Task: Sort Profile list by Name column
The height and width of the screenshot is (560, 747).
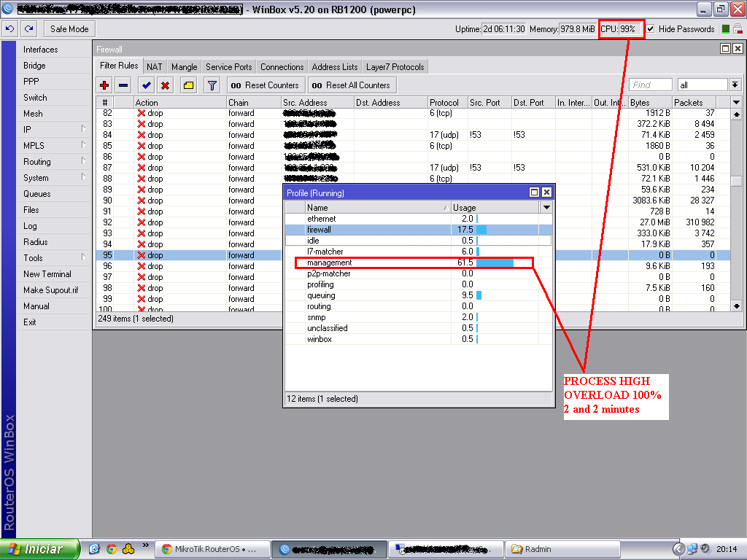Action: point(377,208)
